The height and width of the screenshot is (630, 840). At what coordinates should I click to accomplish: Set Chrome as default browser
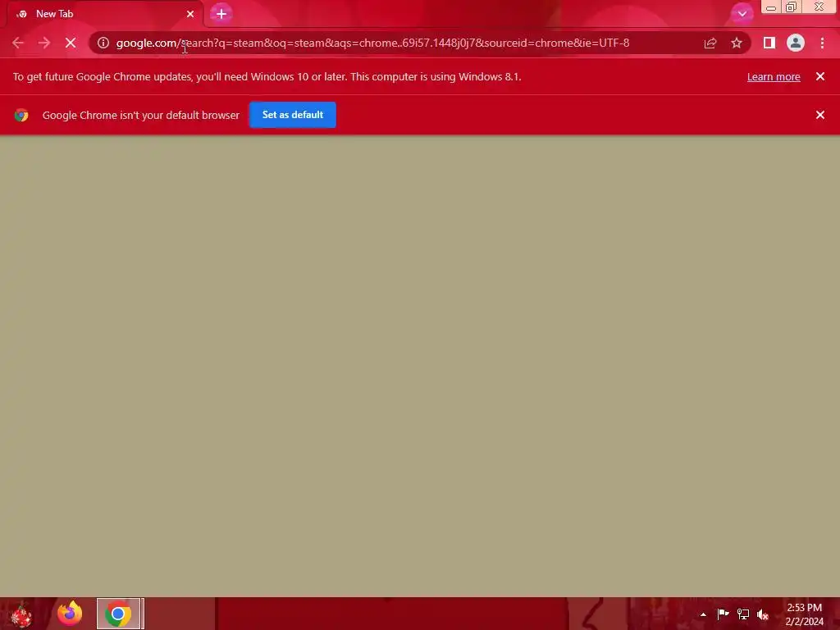pos(293,115)
